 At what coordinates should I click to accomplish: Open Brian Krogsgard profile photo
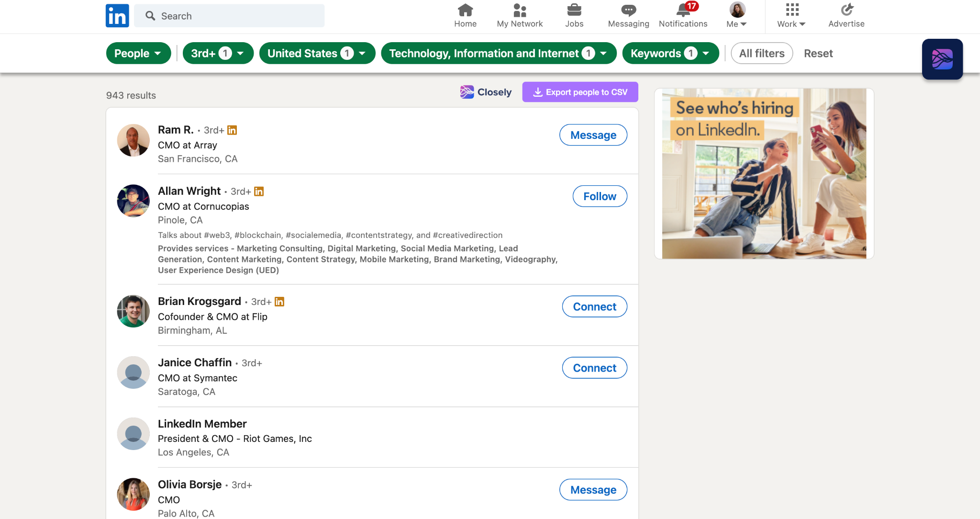coord(134,311)
